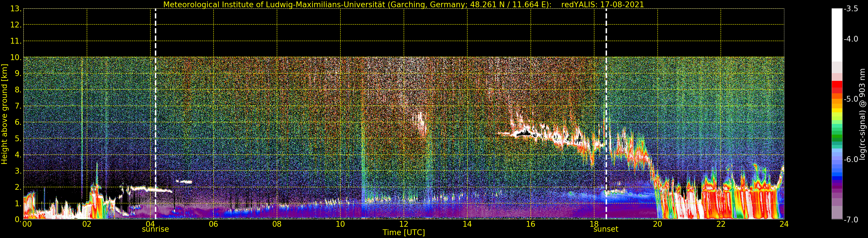Select the 'Time [UTC]' axis title
This screenshot has height=238, width=868.
click(x=404, y=233)
